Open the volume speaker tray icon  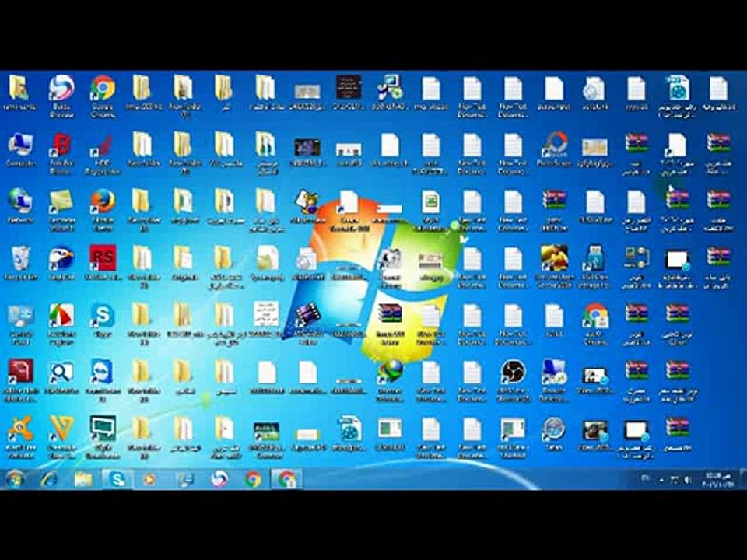point(687,480)
